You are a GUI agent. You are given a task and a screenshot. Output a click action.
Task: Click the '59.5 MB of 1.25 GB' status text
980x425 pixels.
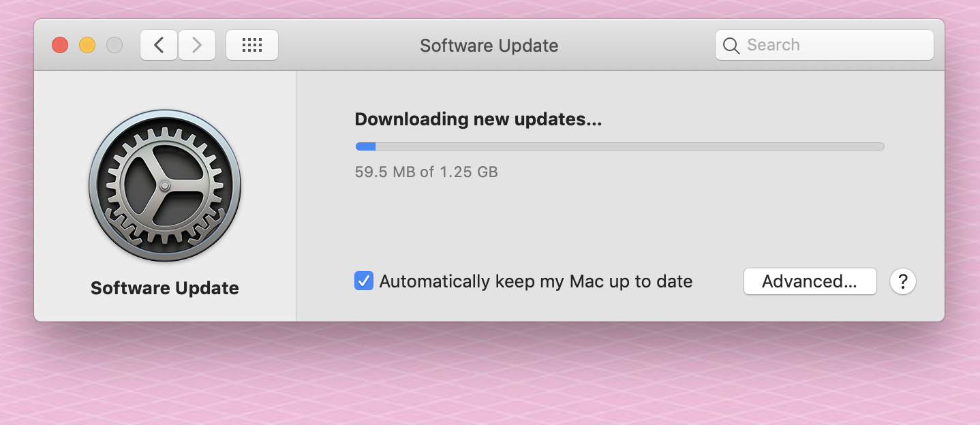pos(426,172)
